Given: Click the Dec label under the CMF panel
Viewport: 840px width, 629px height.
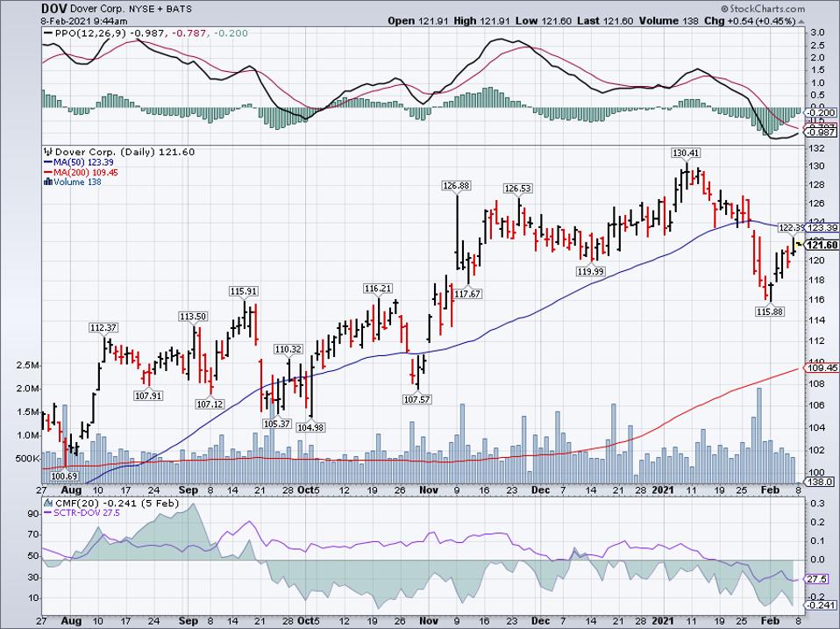Looking at the screenshot, I should (540, 621).
